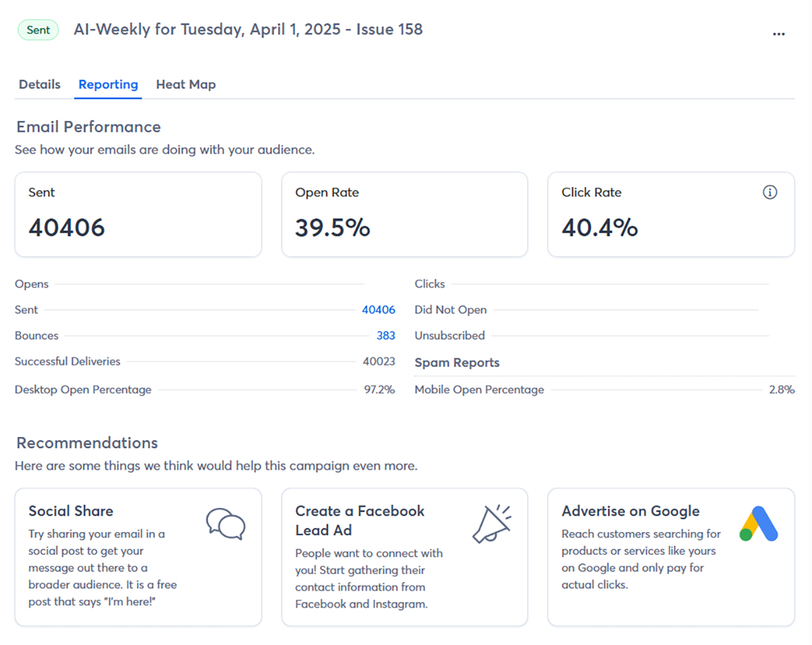
Task: Click the Social Share speech bubbles icon
Action: 225,524
